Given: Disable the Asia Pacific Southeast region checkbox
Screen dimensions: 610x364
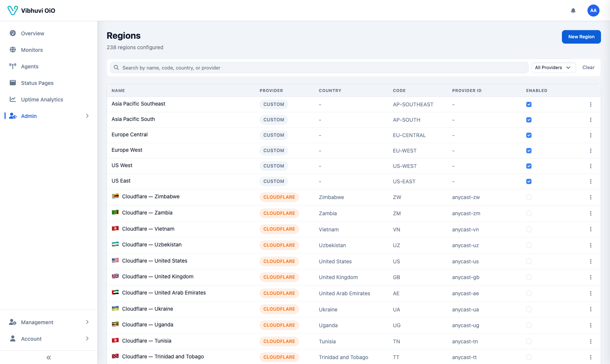Looking at the screenshot, I should pos(529,104).
